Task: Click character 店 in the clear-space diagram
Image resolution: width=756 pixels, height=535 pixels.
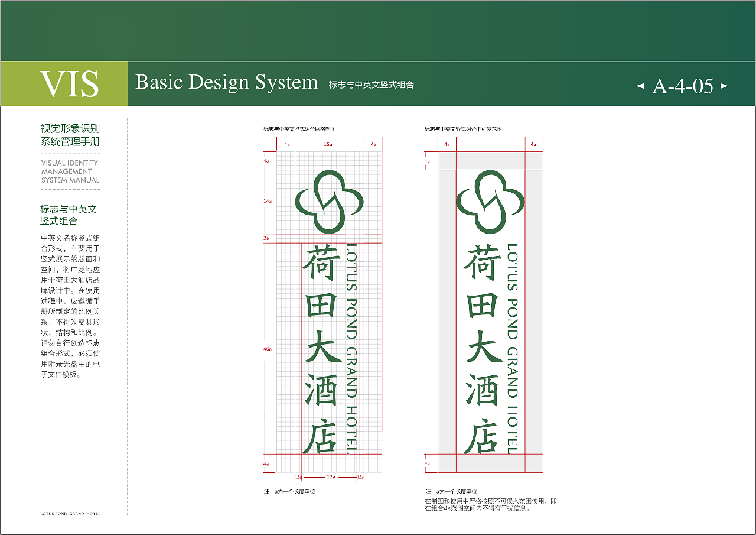Action: [x=481, y=437]
